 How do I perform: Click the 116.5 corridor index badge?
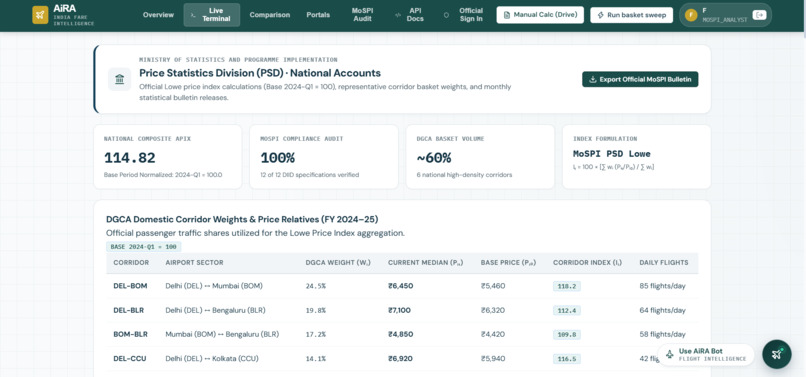566,358
